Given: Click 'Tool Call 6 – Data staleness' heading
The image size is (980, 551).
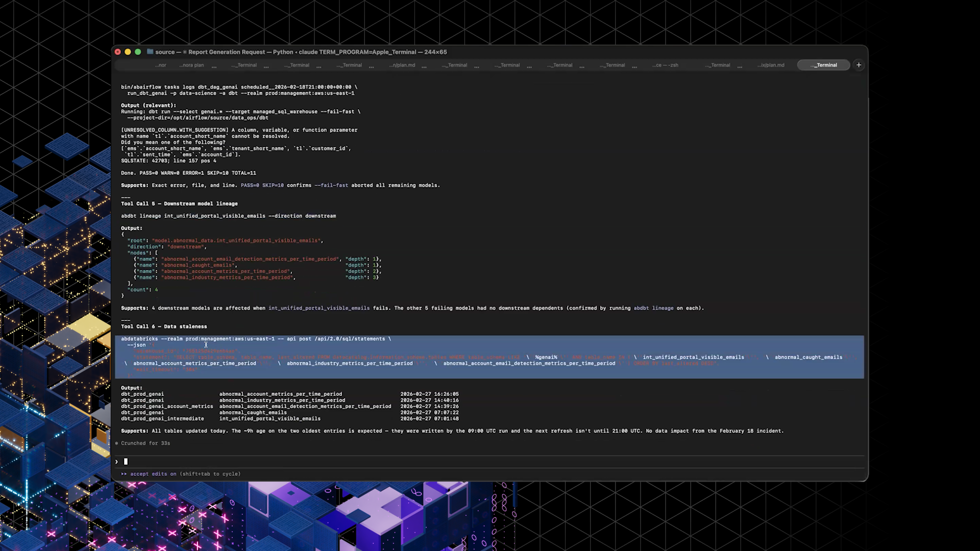Looking at the screenshot, I should pos(164,327).
